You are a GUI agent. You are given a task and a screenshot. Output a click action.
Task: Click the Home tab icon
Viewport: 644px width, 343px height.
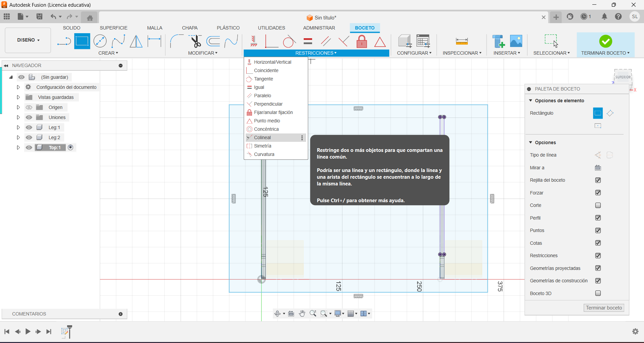click(x=90, y=18)
